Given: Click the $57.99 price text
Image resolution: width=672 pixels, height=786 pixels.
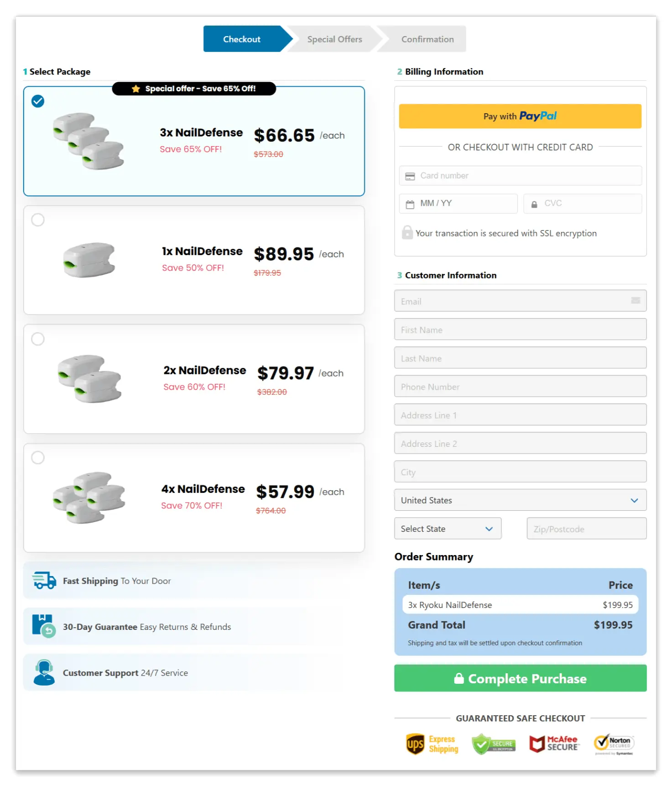Looking at the screenshot, I should [285, 492].
